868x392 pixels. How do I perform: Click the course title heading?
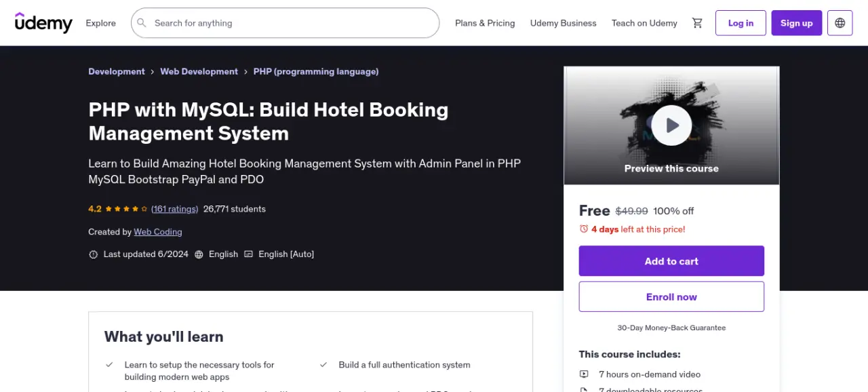[x=269, y=121]
